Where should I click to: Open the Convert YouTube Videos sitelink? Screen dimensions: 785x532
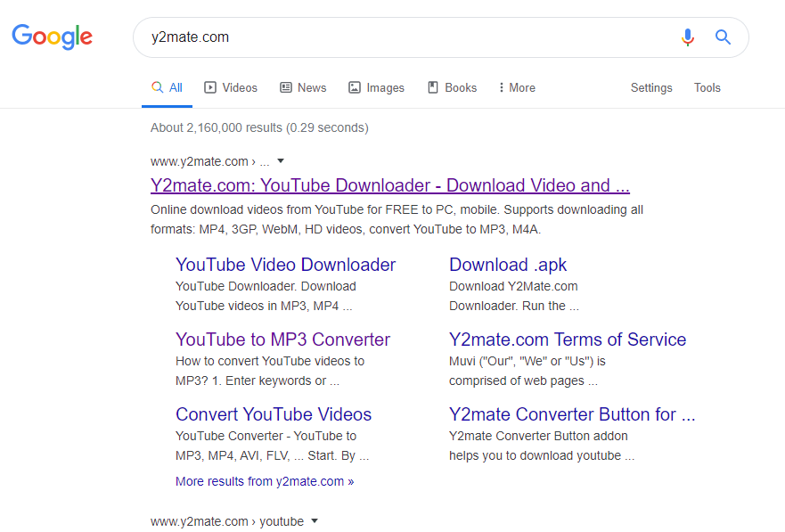point(274,414)
